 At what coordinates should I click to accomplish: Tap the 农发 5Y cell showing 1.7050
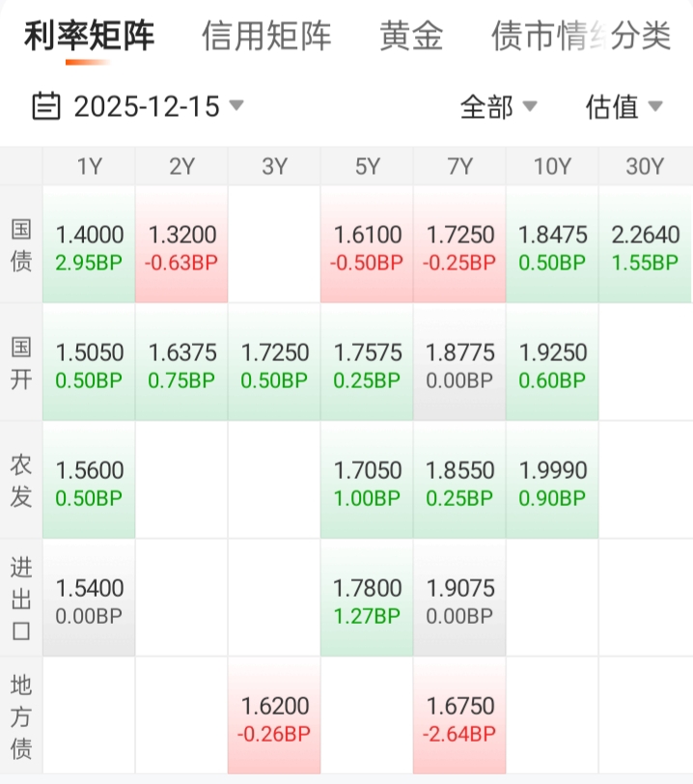[367, 480]
